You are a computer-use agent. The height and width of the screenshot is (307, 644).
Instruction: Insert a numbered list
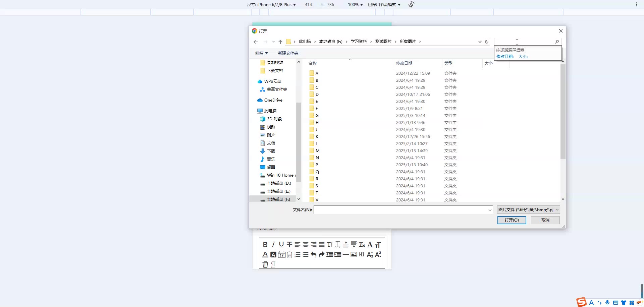pyautogui.click(x=297, y=255)
